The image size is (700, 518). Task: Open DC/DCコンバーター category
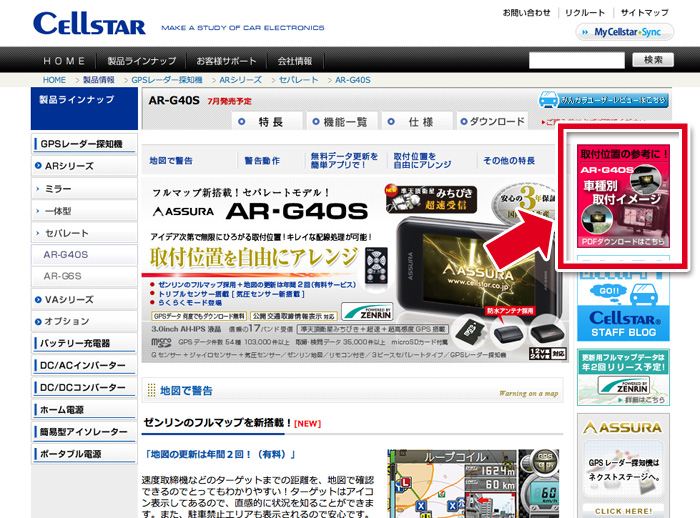click(84, 388)
